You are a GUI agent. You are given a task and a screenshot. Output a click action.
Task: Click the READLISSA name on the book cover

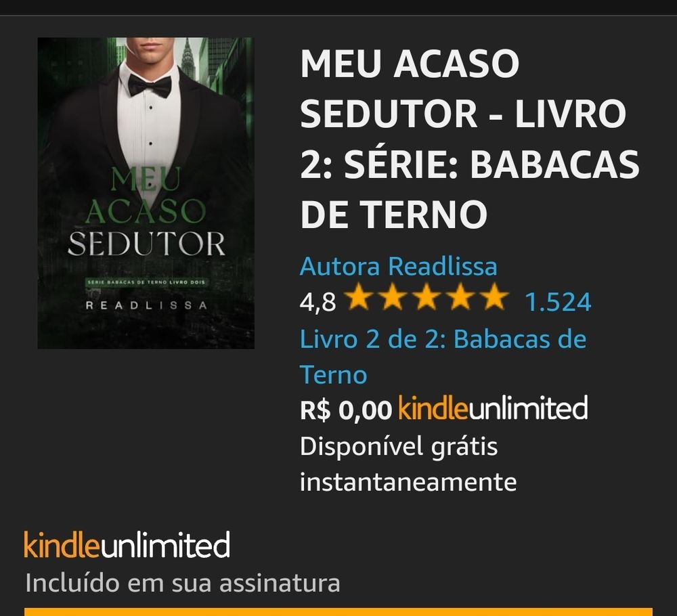(x=146, y=305)
